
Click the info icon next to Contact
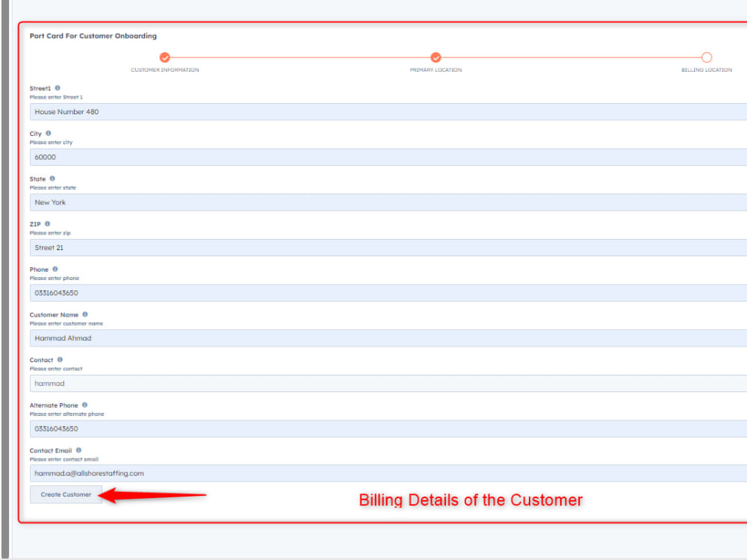click(59, 359)
